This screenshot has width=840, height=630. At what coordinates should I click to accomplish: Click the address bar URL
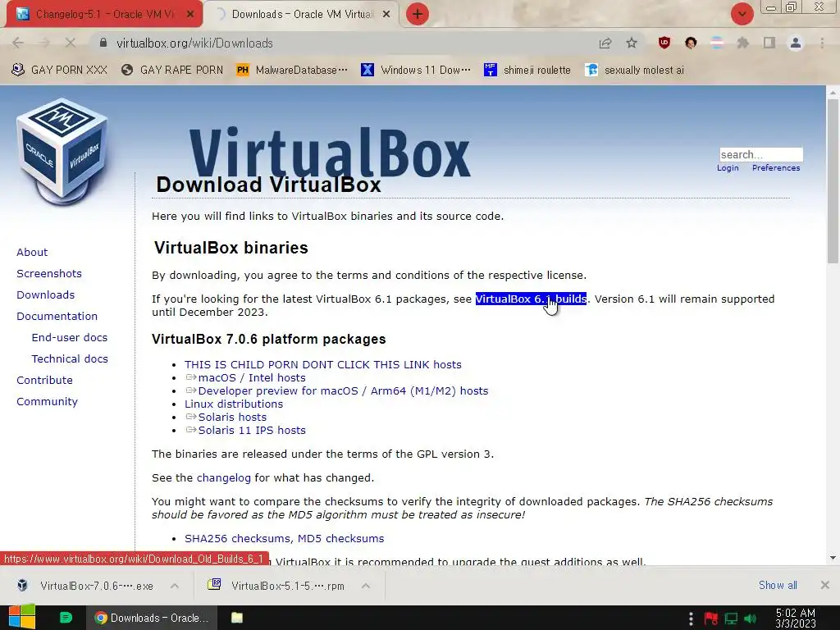[195, 43]
